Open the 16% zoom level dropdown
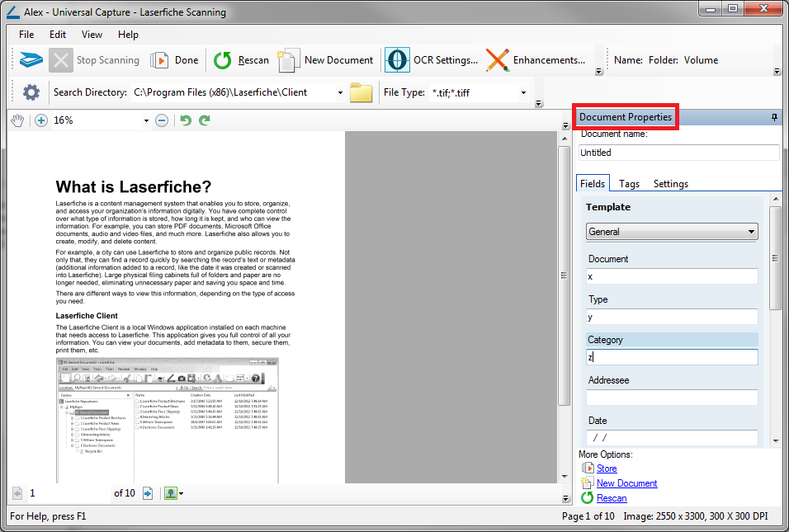Screen dimensions: 789x532 coord(146,120)
